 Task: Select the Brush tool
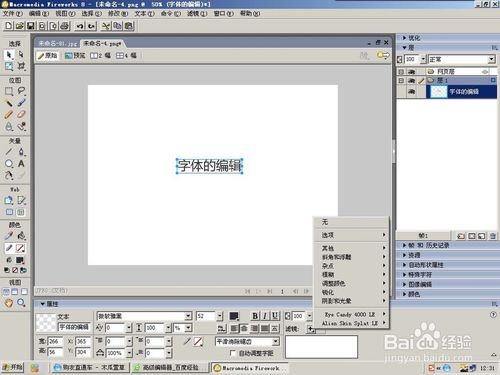[x=21, y=103]
